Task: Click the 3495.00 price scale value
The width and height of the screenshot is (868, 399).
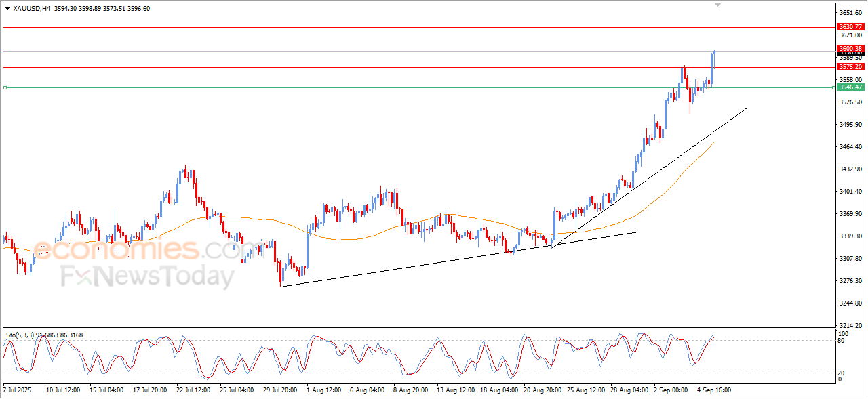Action: click(x=850, y=125)
